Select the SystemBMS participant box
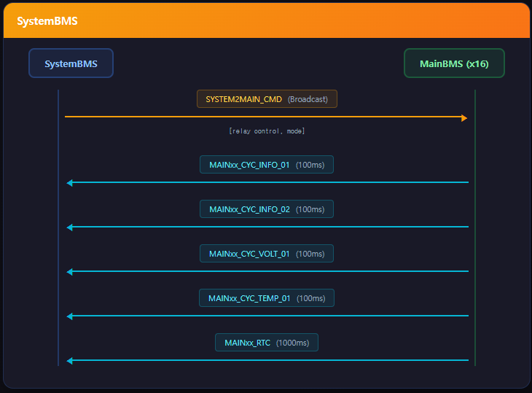 pyautogui.click(x=71, y=63)
